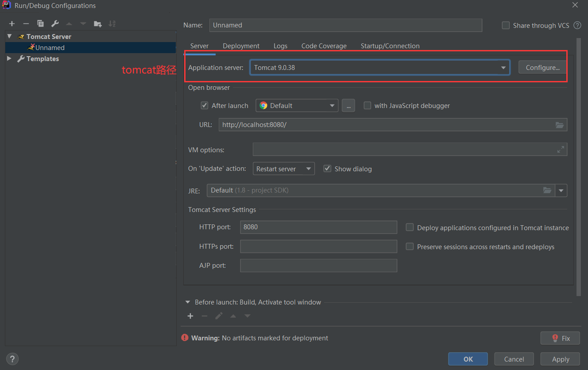Move configuration up in list
This screenshot has height=370, width=588.
pos(69,23)
